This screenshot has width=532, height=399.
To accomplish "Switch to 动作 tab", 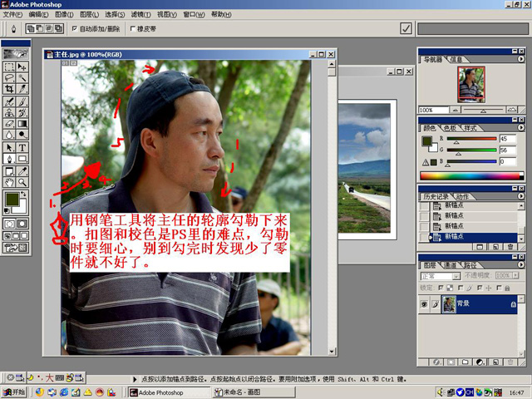I will tap(462, 196).
